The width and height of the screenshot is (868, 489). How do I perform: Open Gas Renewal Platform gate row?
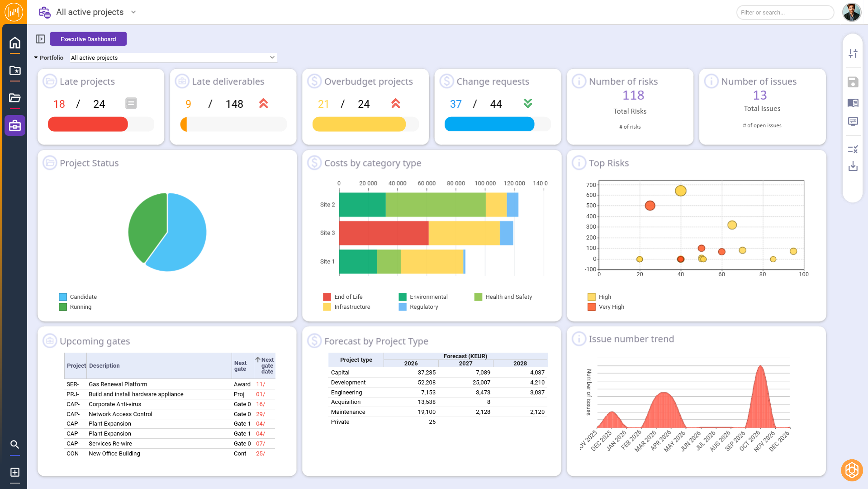[169, 384]
